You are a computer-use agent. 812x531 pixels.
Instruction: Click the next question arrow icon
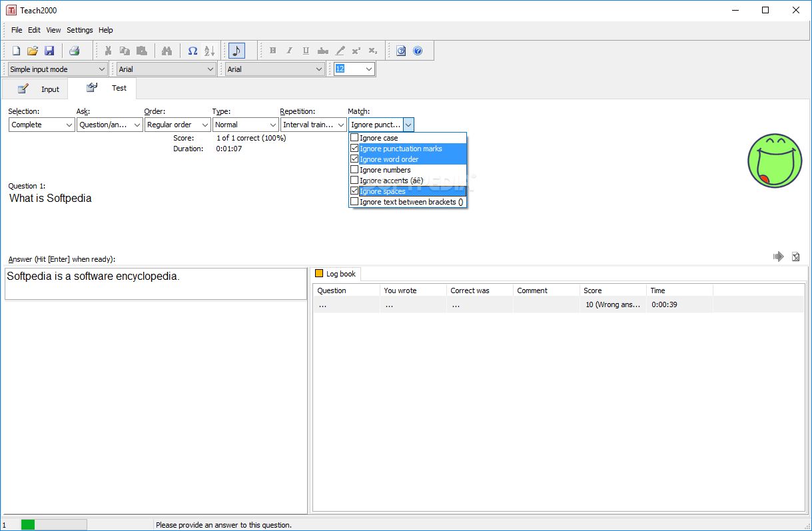point(778,257)
